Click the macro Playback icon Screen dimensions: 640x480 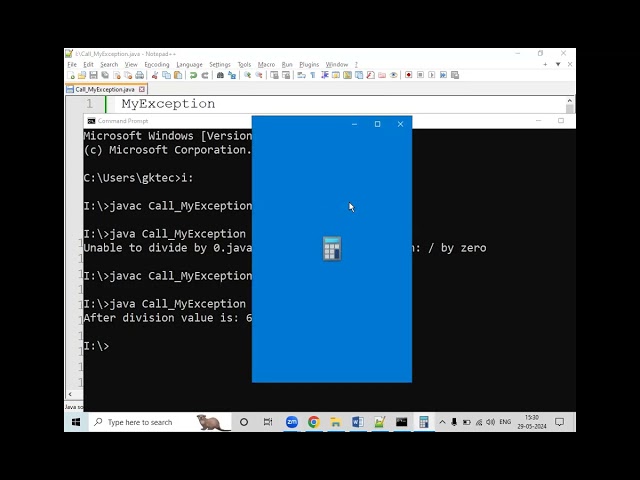pyautogui.click(x=431, y=75)
